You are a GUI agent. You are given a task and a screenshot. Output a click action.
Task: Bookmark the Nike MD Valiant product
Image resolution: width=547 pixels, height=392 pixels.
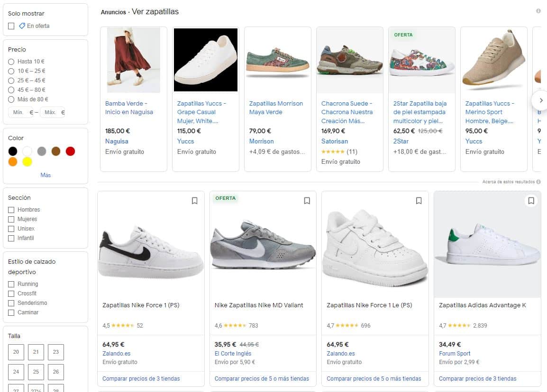pos(307,200)
